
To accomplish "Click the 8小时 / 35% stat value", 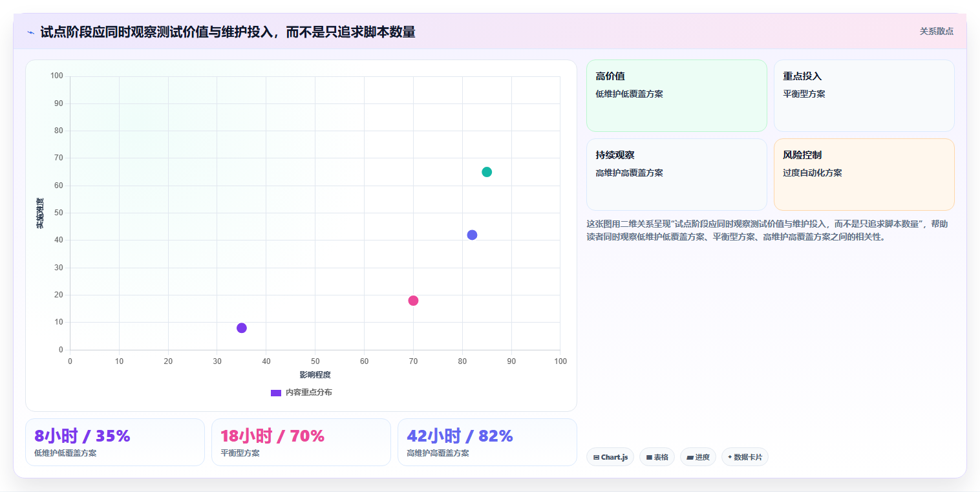I will tap(83, 436).
